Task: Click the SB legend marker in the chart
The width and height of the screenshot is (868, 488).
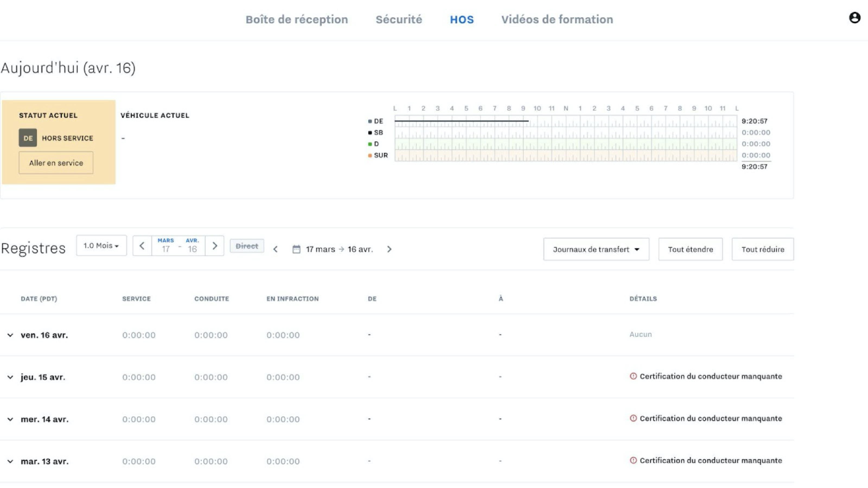Action: tap(370, 133)
